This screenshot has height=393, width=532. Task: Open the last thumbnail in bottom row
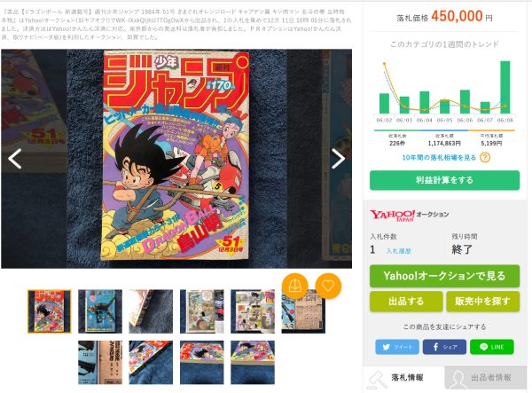tap(253, 363)
